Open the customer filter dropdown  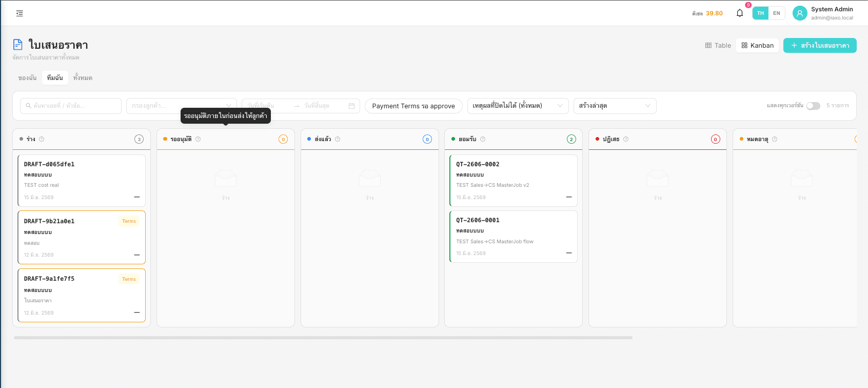coord(182,106)
